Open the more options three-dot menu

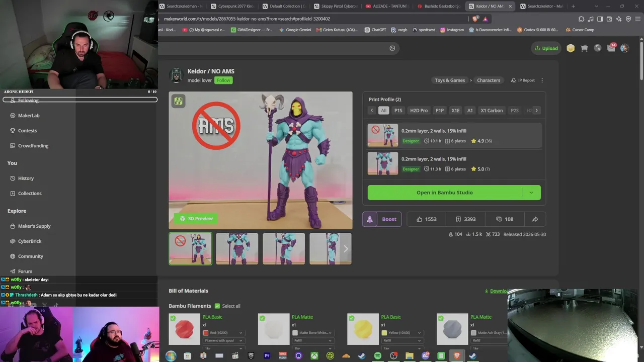pyautogui.click(x=542, y=80)
